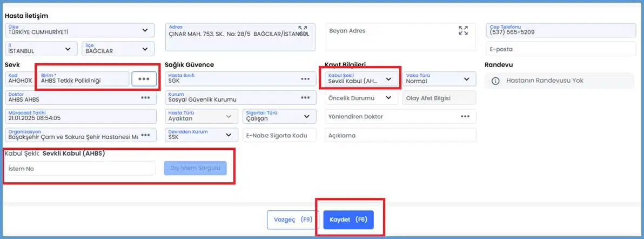
Task: Open the Devreden Kurum dropdown
Action: click(201, 135)
